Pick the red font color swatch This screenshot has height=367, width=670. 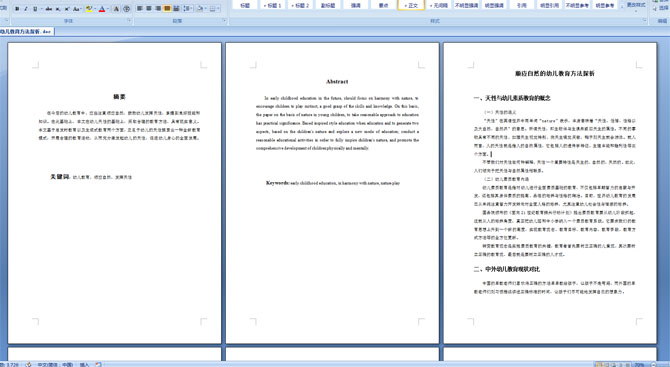(x=102, y=9)
